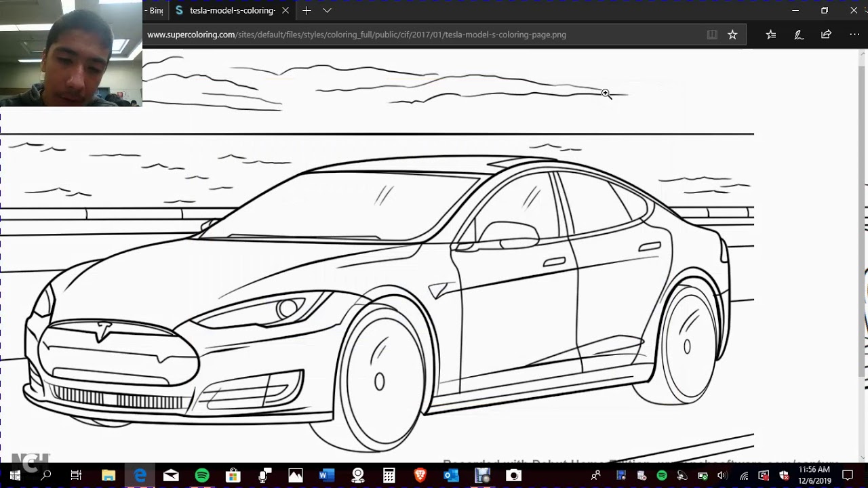The image size is (868, 488).
Task: Open the People icon in system tray
Action: coord(595,476)
